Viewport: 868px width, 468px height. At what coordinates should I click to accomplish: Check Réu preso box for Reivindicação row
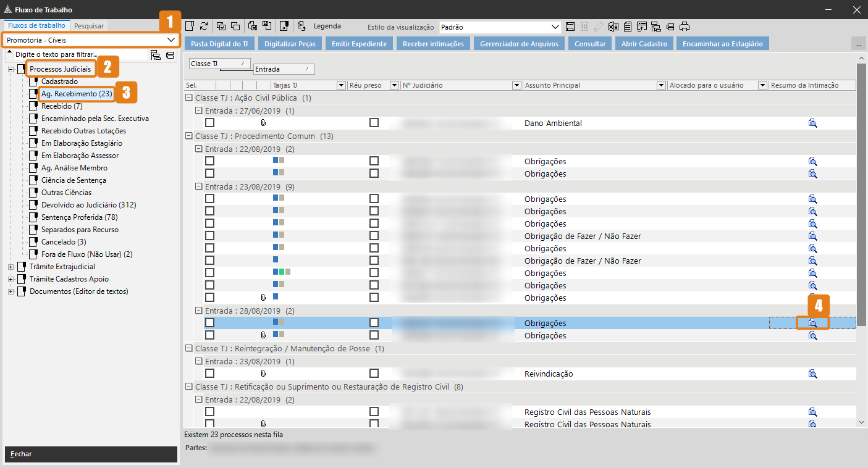[x=374, y=374]
